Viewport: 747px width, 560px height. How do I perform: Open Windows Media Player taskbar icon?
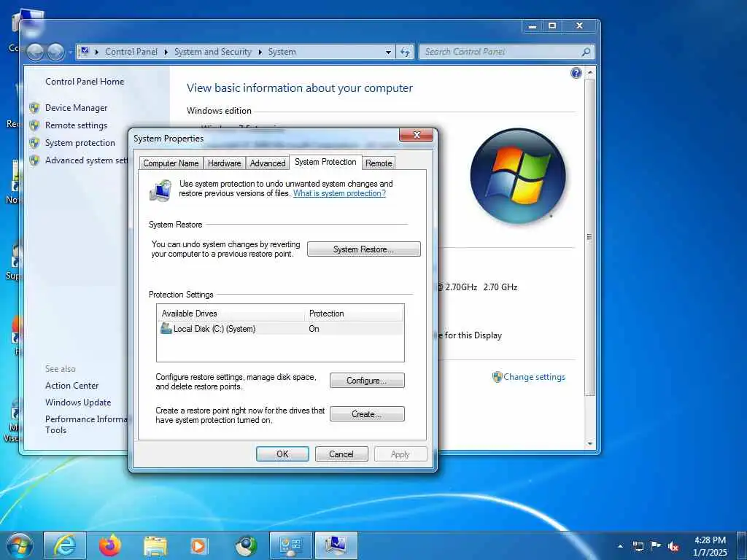click(198, 545)
